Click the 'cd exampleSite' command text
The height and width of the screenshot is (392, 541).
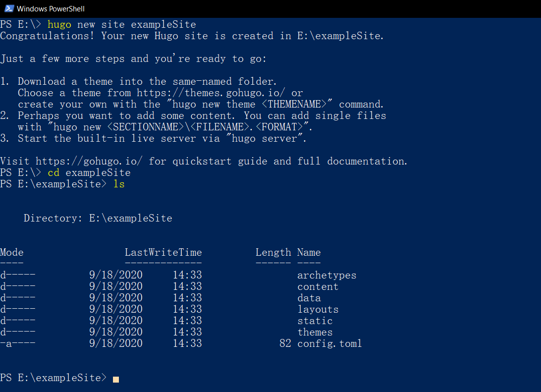click(x=89, y=172)
